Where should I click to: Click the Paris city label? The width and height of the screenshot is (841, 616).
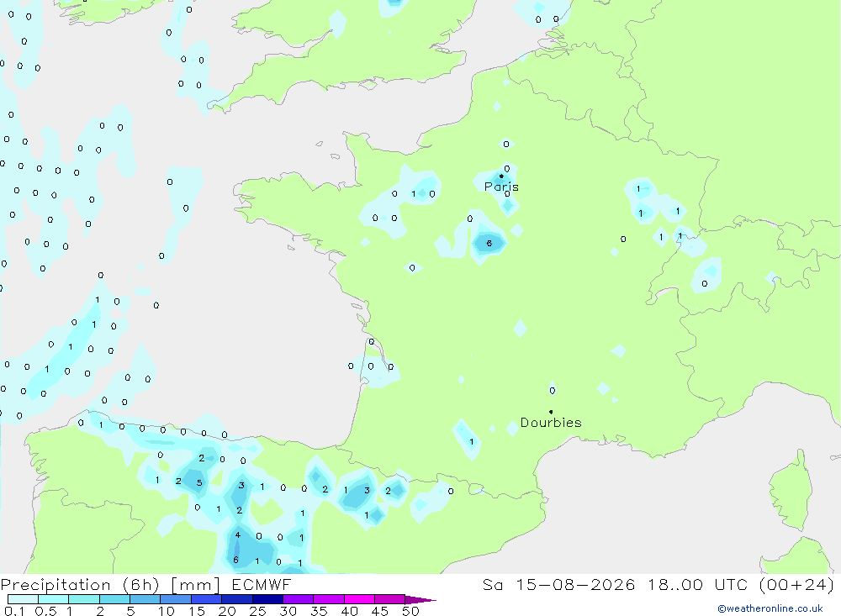pyautogui.click(x=501, y=187)
